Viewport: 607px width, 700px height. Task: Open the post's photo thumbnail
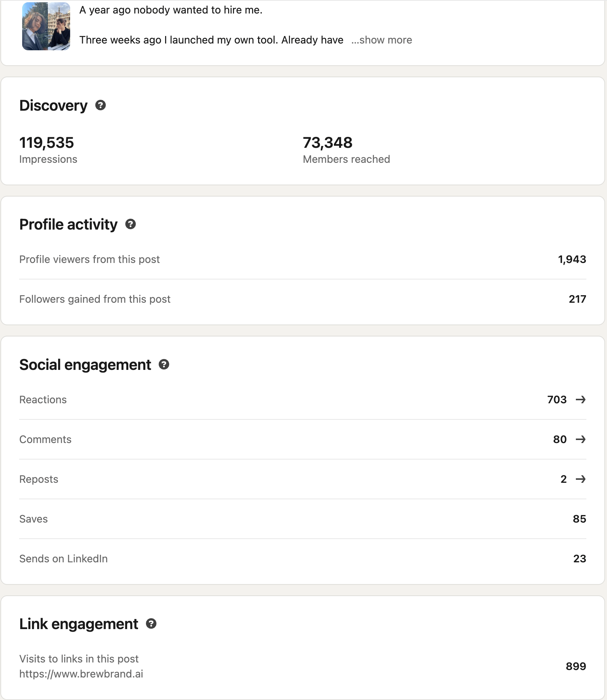point(46,26)
